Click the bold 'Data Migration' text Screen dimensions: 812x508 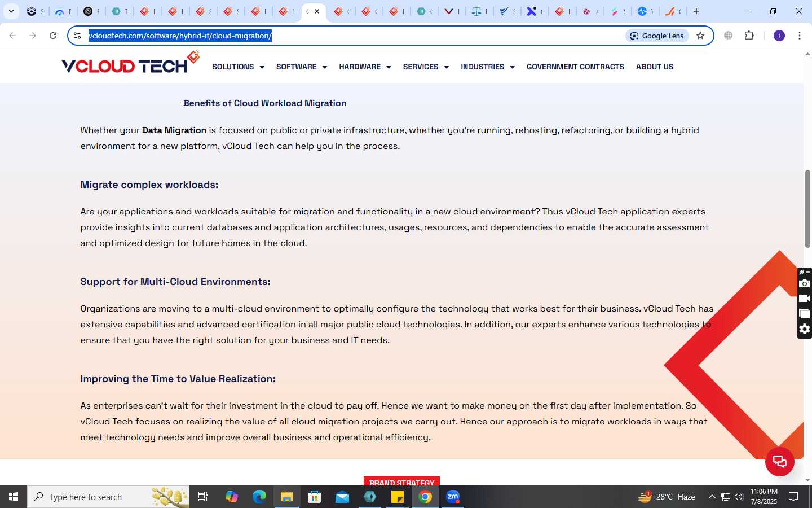click(x=174, y=130)
